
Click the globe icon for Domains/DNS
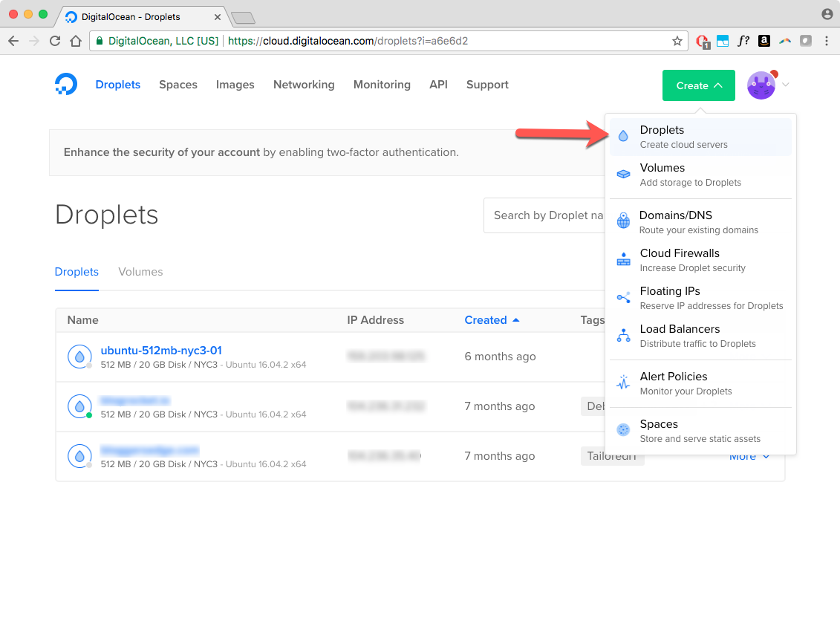point(624,221)
